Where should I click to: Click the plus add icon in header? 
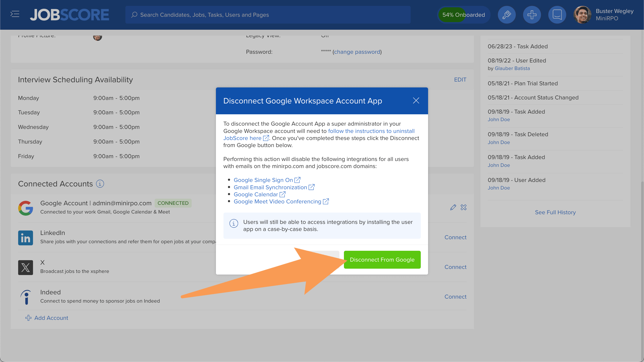[532, 15]
